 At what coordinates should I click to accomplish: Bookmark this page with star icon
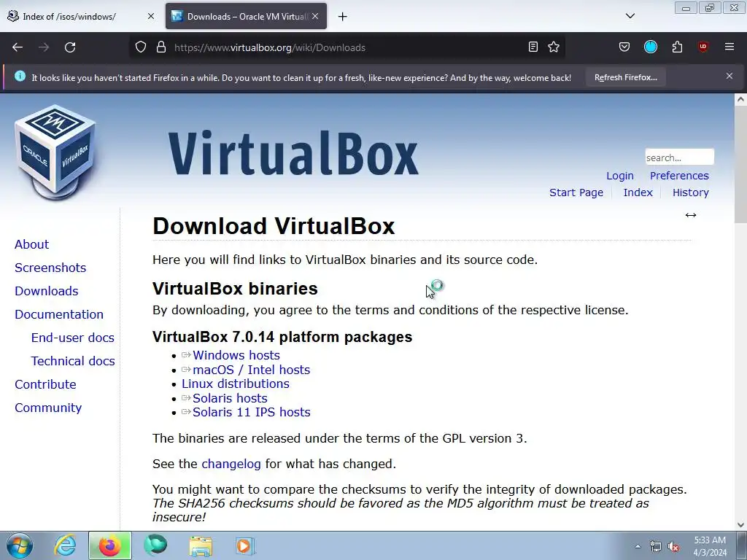tap(554, 47)
